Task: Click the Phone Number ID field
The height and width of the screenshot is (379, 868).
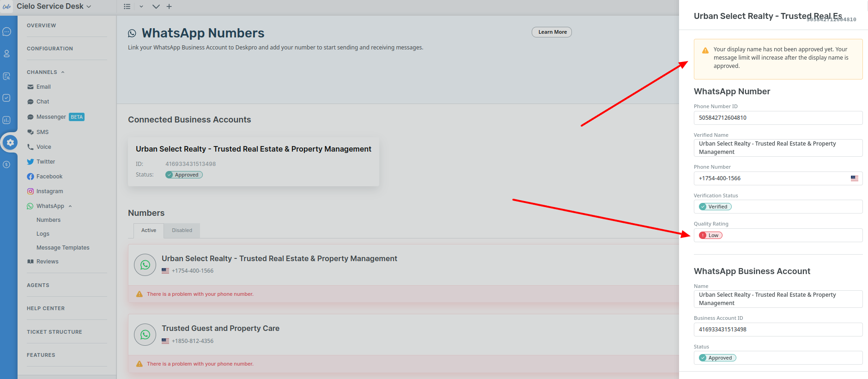Action: click(777, 118)
